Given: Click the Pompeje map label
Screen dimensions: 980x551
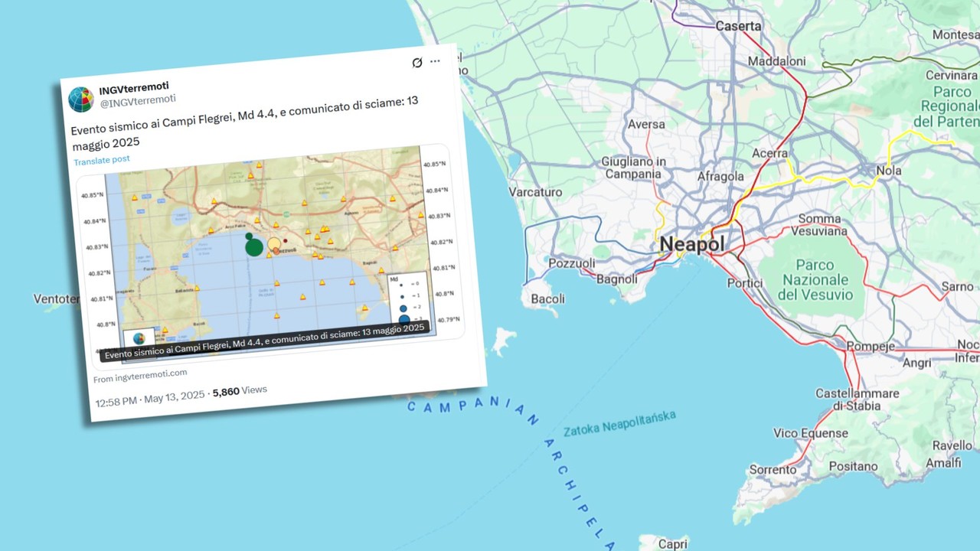Looking at the screenshot, I should 871,347.
